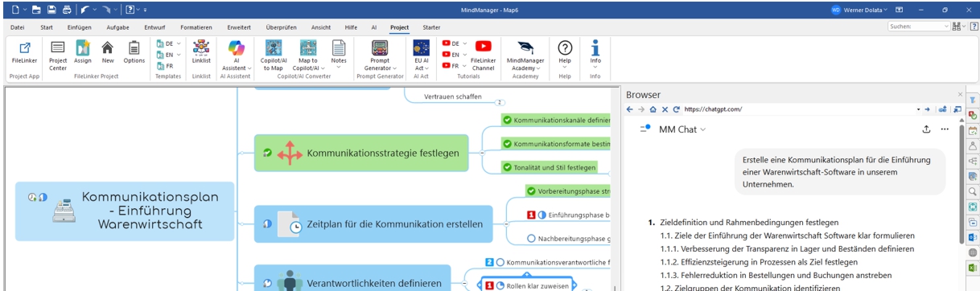The width and height of the screenshot is (980, 291).
Task: Toggle done checkmark on Kommunikationskanäle definieren
Action: pos(508,120)
